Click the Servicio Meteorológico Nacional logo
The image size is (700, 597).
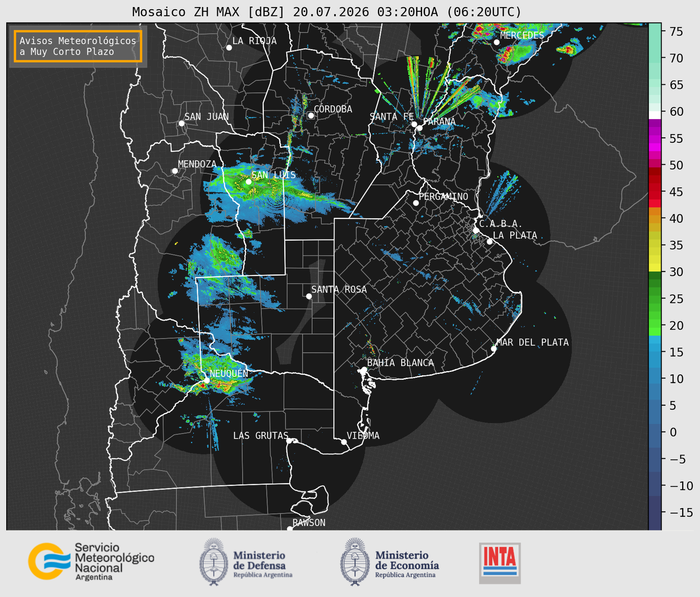91,561
